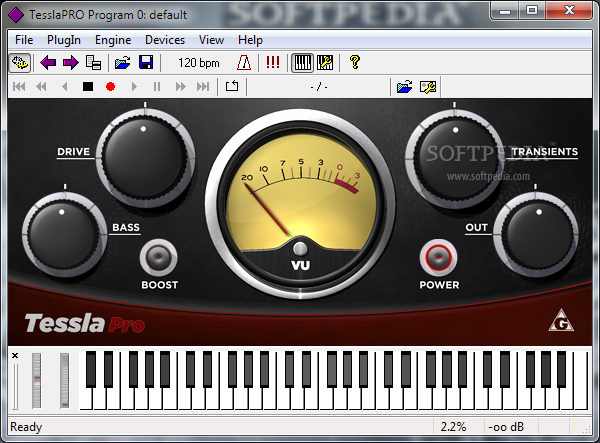Click the TRANSIENTS knob

pos(455,159)
